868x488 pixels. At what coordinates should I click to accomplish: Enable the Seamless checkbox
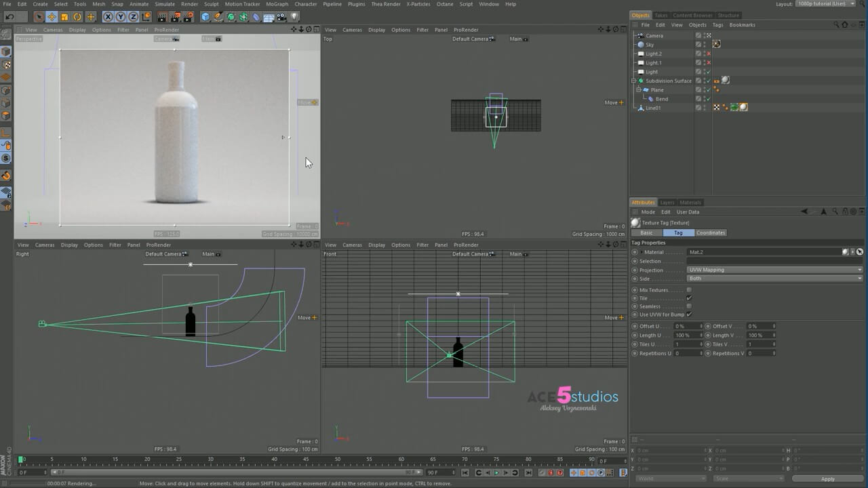(689, 306)
